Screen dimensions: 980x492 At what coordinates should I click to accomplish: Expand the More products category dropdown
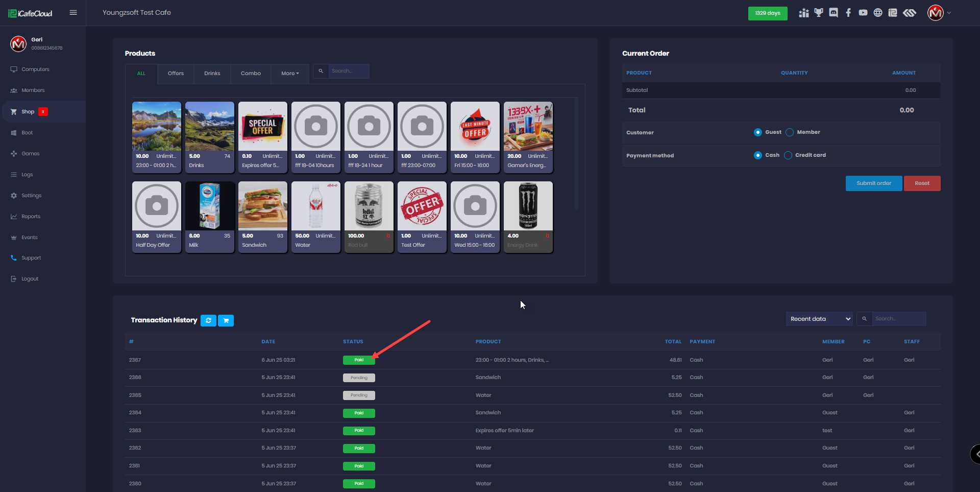[290, 74]
